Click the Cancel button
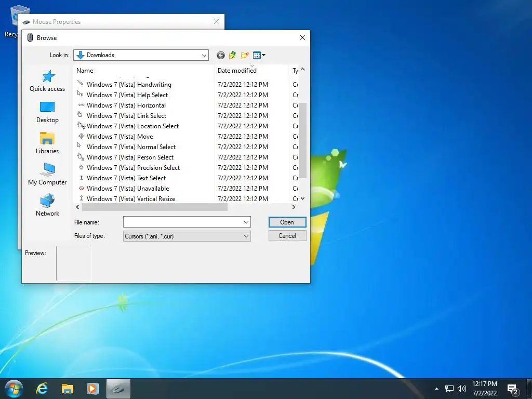532x399 pixels. pos(287,236)
